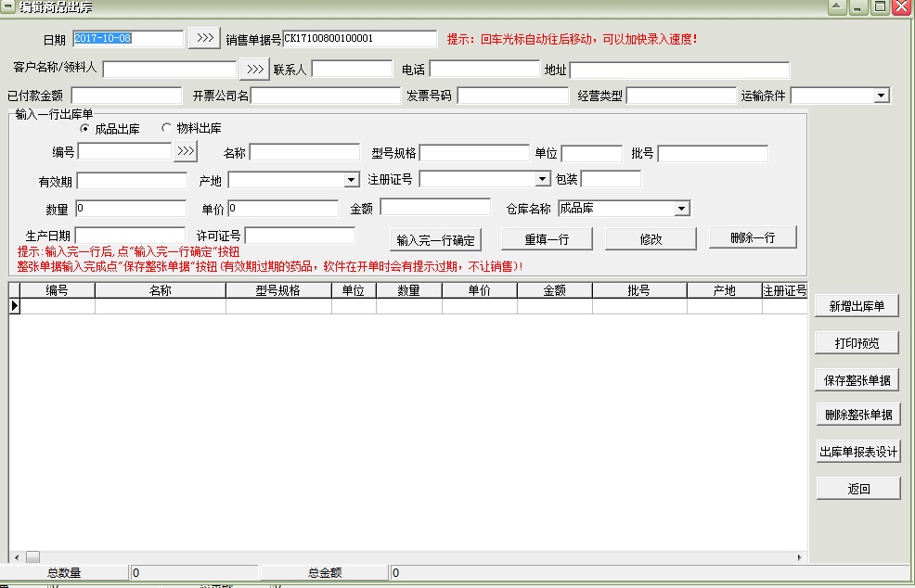
Task: Click the 总金额 value field
Action: (x=651, y=573)
